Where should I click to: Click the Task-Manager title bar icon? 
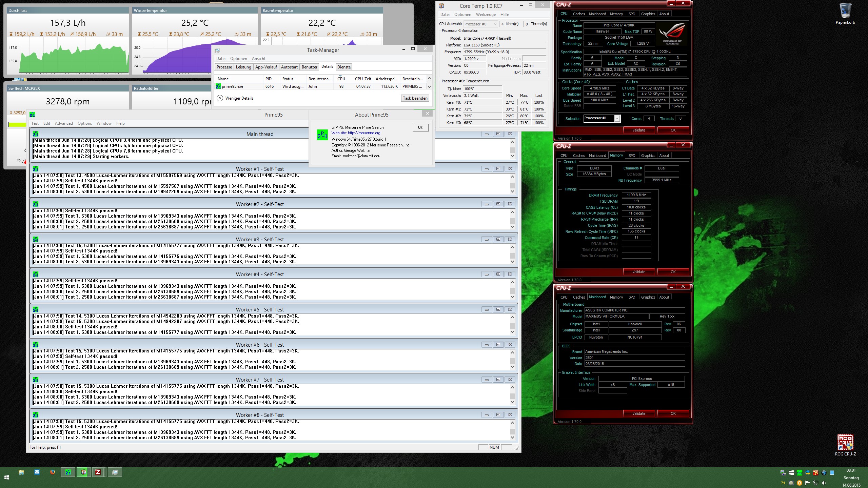(x=218, y=50)
